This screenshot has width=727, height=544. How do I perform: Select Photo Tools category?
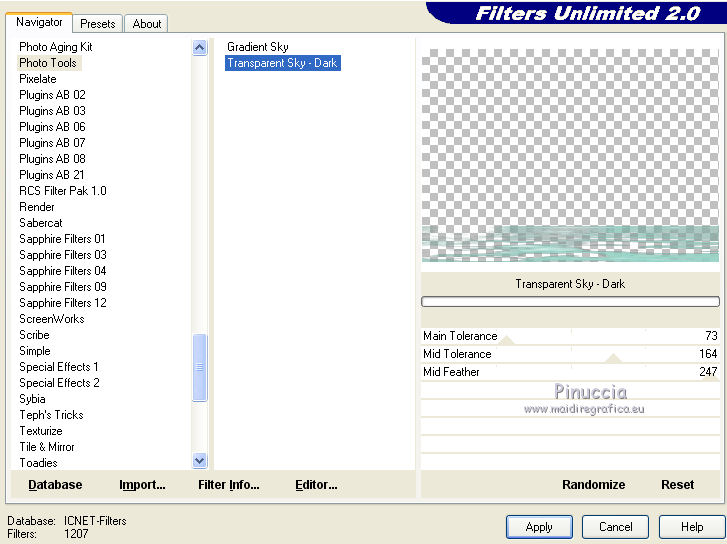48,63
